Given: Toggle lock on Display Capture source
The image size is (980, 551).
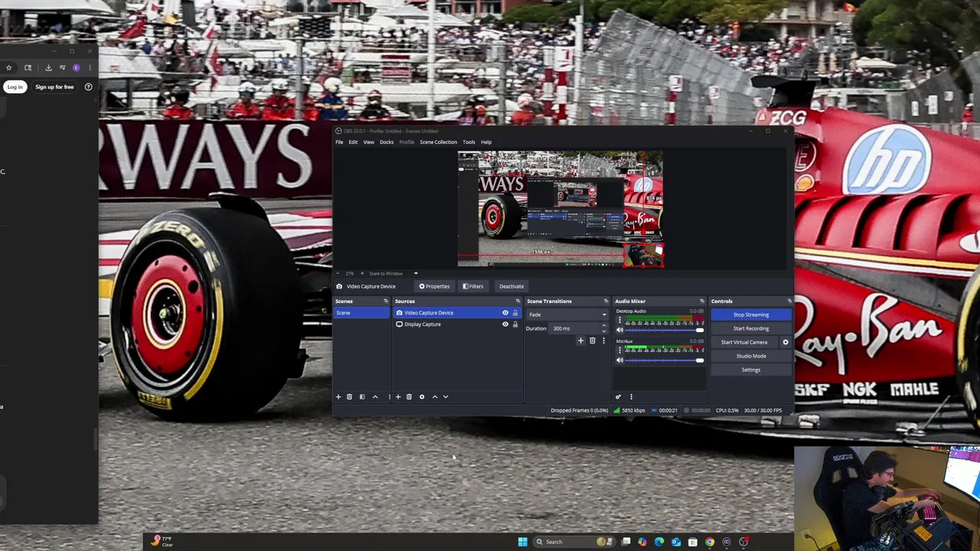Looking at the screenshot, I should point(515,324).
